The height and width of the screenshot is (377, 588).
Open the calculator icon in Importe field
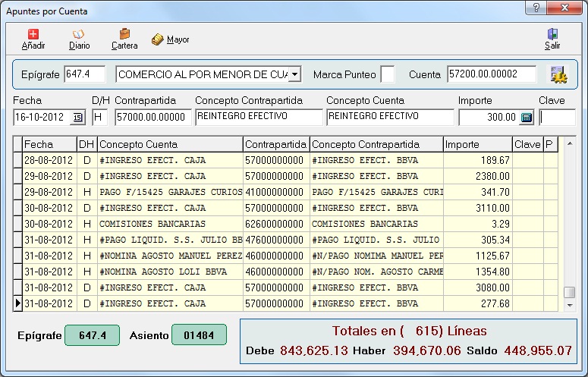[527, 118]
